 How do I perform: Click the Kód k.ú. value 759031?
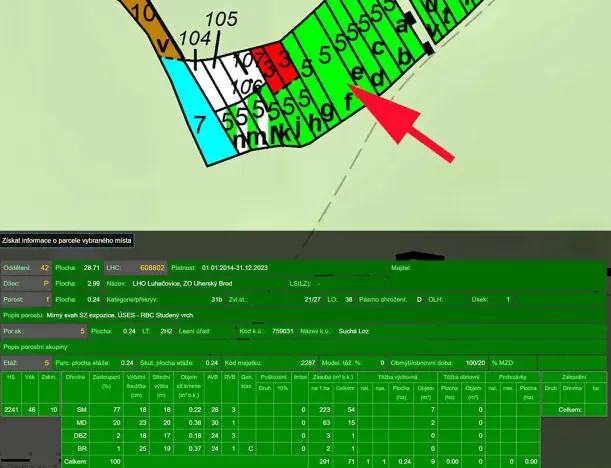click(283, 329)
